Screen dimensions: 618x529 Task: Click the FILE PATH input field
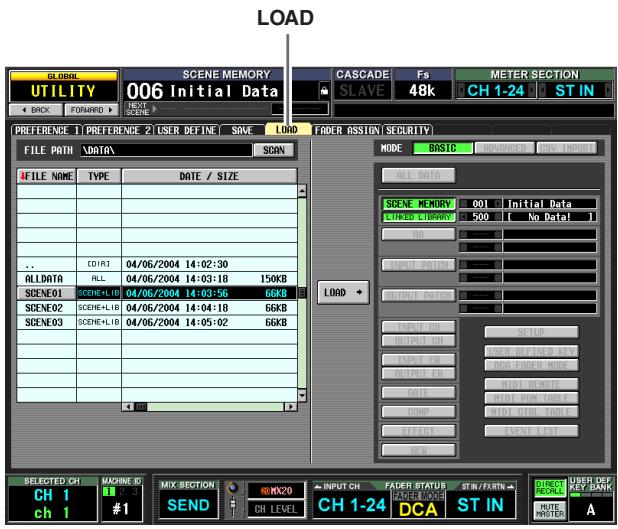point(166,150)
